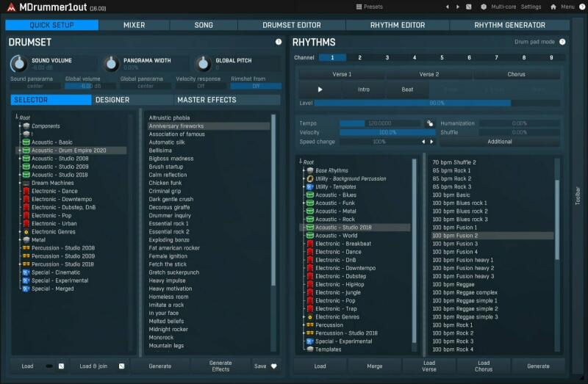This screenshot has height=384, width=588.
Task: Click the Load Verse button
Action: [x=429, y=366]
